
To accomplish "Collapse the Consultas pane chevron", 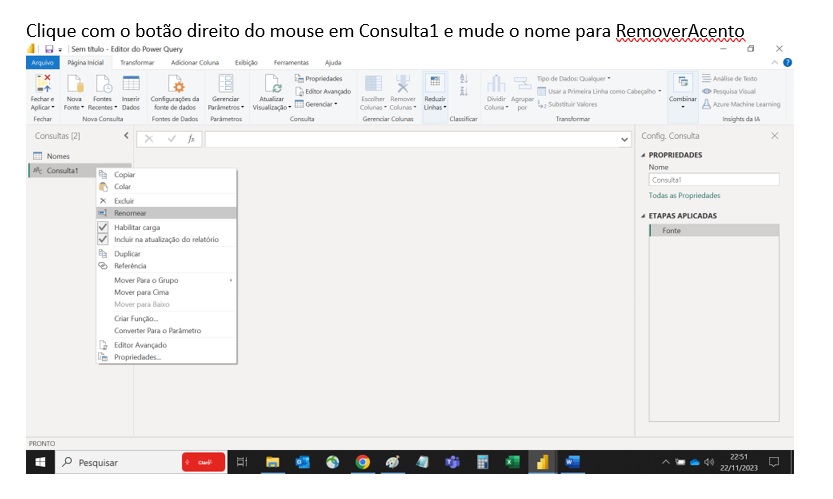I will [x=126, y=136].
